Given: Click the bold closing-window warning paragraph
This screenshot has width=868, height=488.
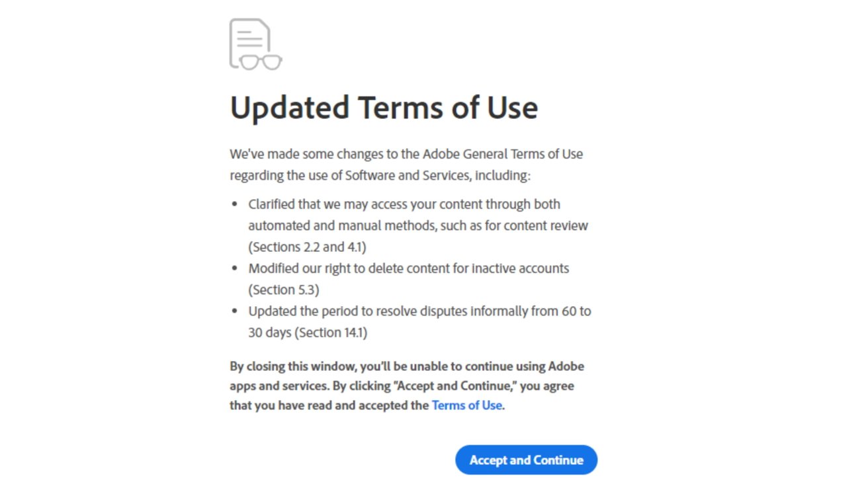Looking at the screenshot, I should point(406,386).
